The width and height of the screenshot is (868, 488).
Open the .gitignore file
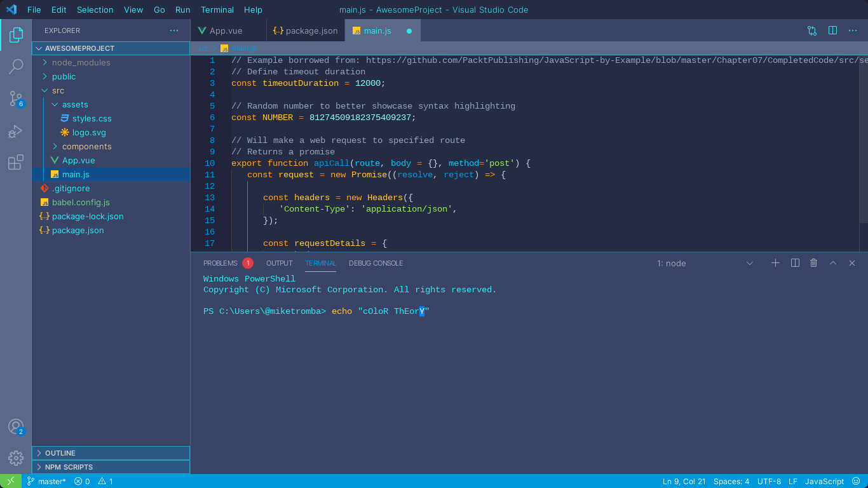pyautogui.click(x=111, y=188)
